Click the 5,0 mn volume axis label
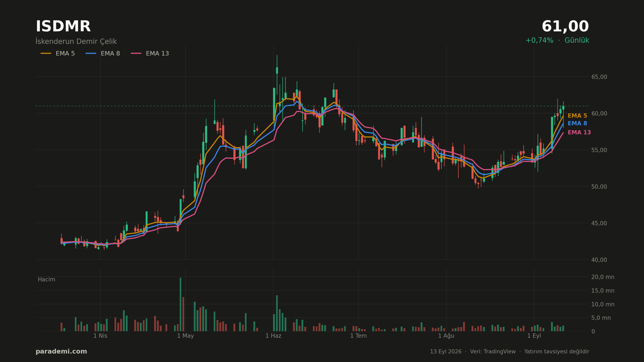 click(x=601, y=318)
